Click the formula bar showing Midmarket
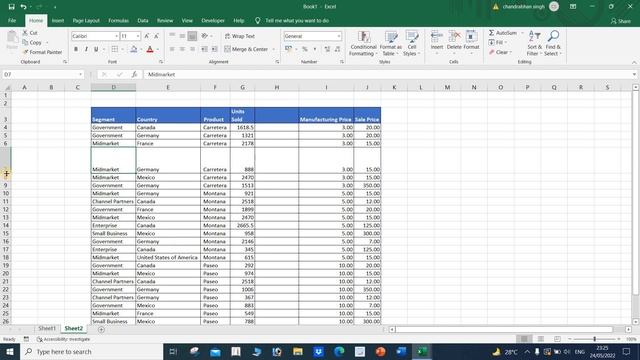 click(x=388, y=74)
